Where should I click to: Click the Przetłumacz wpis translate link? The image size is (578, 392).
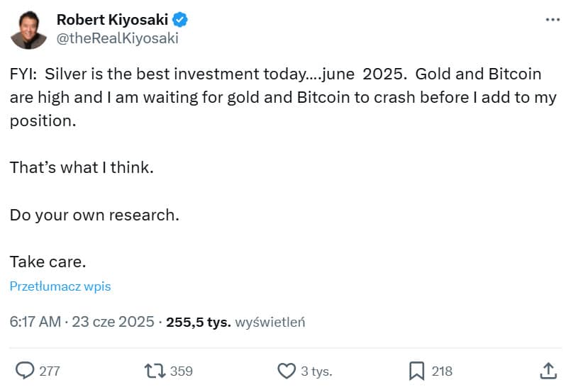coord(60,286)
